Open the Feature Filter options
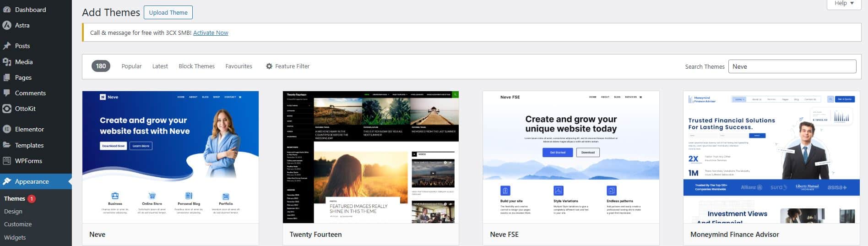 [288, 66]
